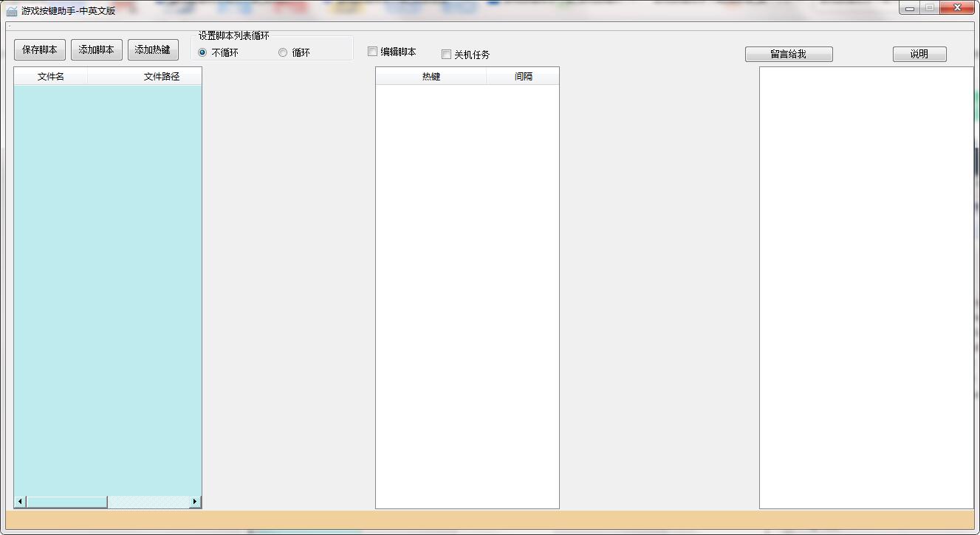The height and width of the screenshot is (535, 980).
Task: Enable the 编辑脚本 (Edit Script) checkbox
Action: pos(373,52)
